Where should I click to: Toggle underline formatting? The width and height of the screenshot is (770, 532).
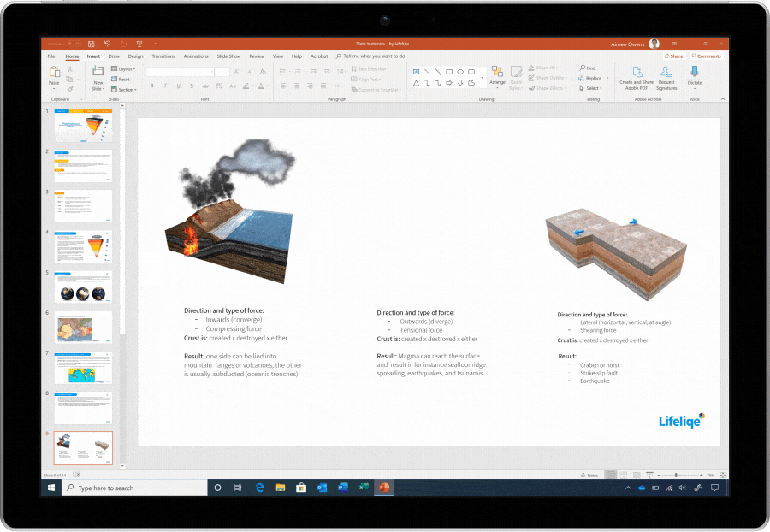[179, 86]
